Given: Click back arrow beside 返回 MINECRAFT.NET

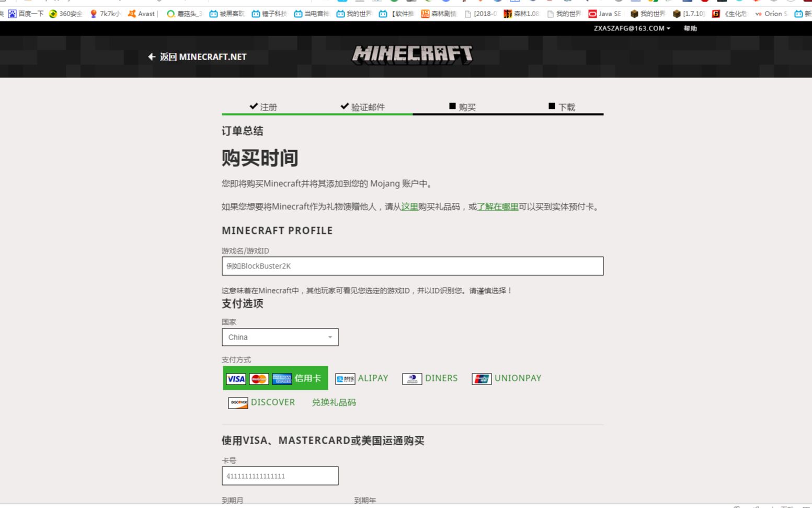Looking at the screenshot, I should click(152, 57).
